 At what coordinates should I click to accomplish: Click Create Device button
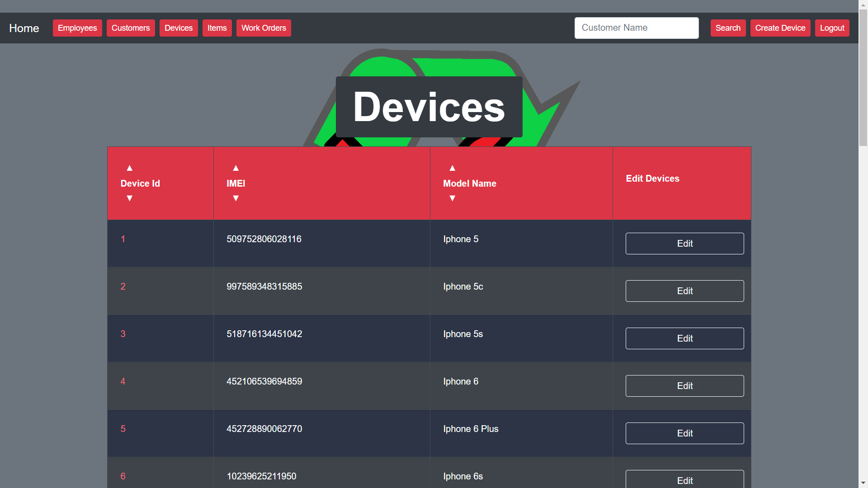coord(780,28)
